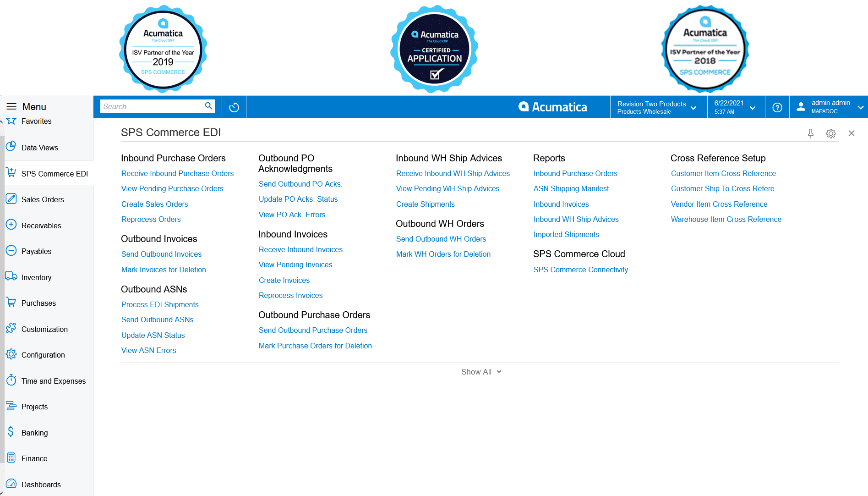Click the ISV Partner 2019 badge
Viewport: 868px width, 496px height.
(163, 49)
